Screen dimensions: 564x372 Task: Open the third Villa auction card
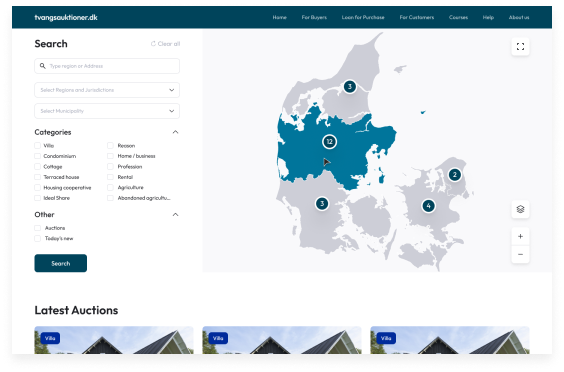(x=450, y=340)
